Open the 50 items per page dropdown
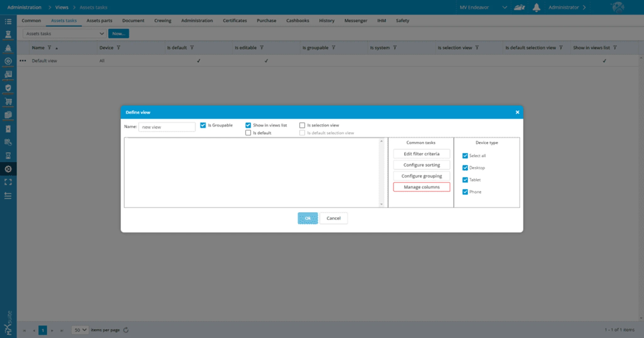The width and height of the screenshot is (644, 338). [80, 330]
